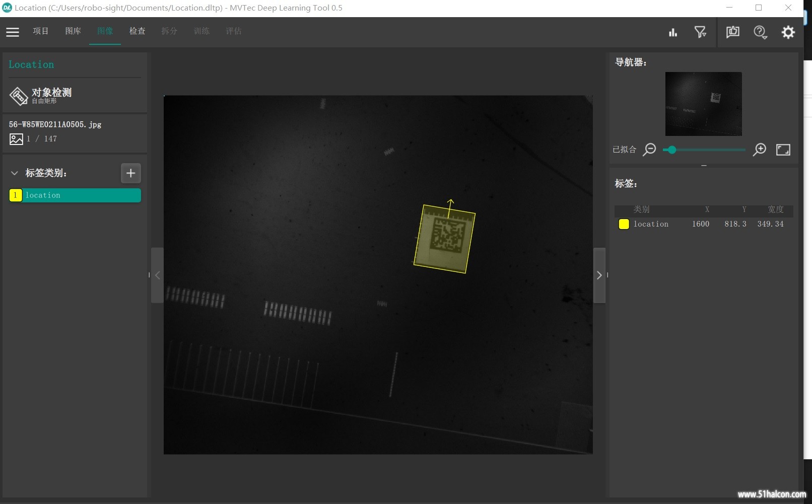Click the Y value 818.3
The height and width of the screenshot is (504, 812).
pyautogui.click(x=735, y=224)
